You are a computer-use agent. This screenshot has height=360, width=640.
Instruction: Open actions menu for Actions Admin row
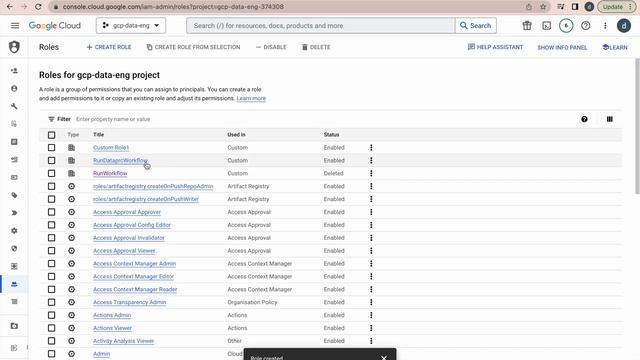coord(371,315)
